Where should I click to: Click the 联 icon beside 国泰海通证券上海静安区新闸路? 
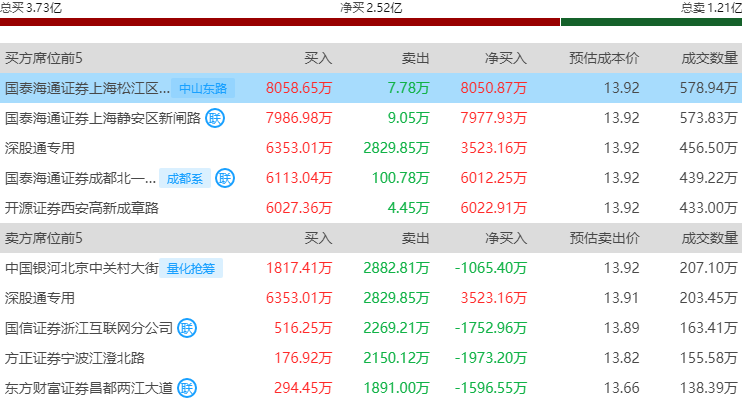tap(215, 118)
